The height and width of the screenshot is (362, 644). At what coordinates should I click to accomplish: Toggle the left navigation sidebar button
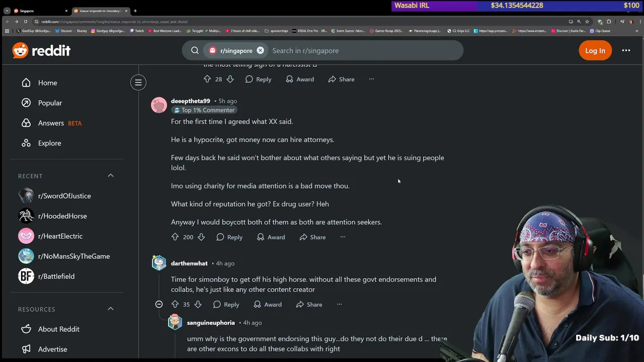pyautogui.click(x=138, y=82)
